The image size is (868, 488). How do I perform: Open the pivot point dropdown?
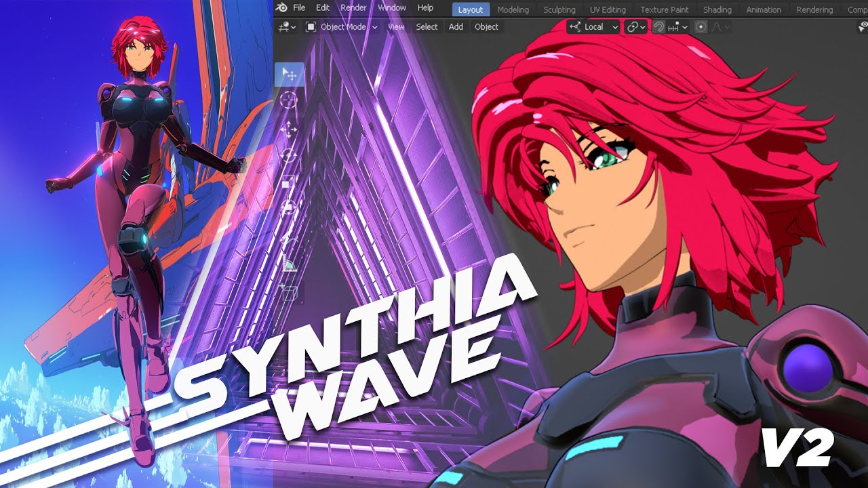636,27
